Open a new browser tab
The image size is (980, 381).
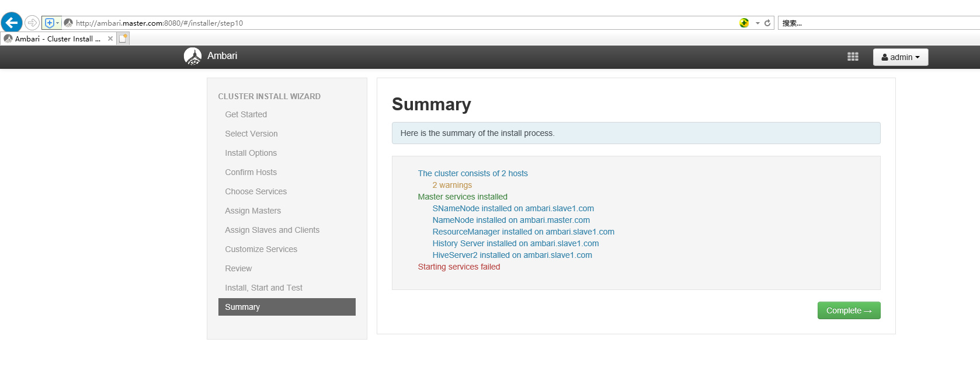[123, 39]
